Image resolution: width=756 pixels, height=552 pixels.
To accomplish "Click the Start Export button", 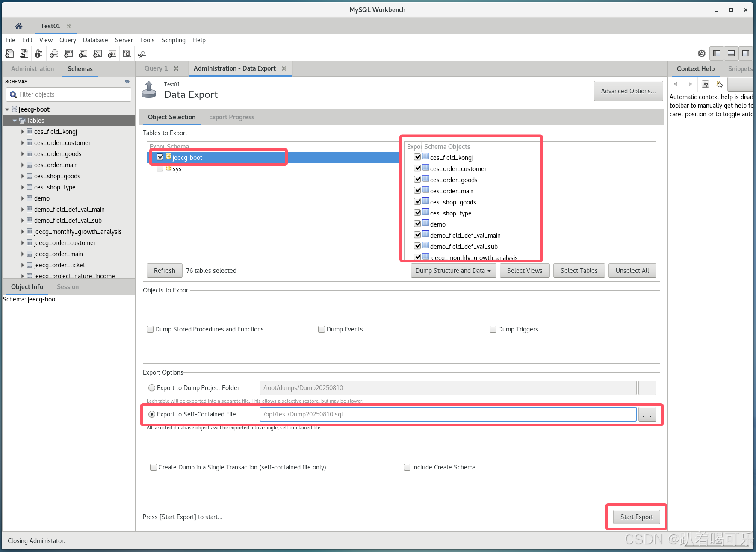I will [637, 517].
